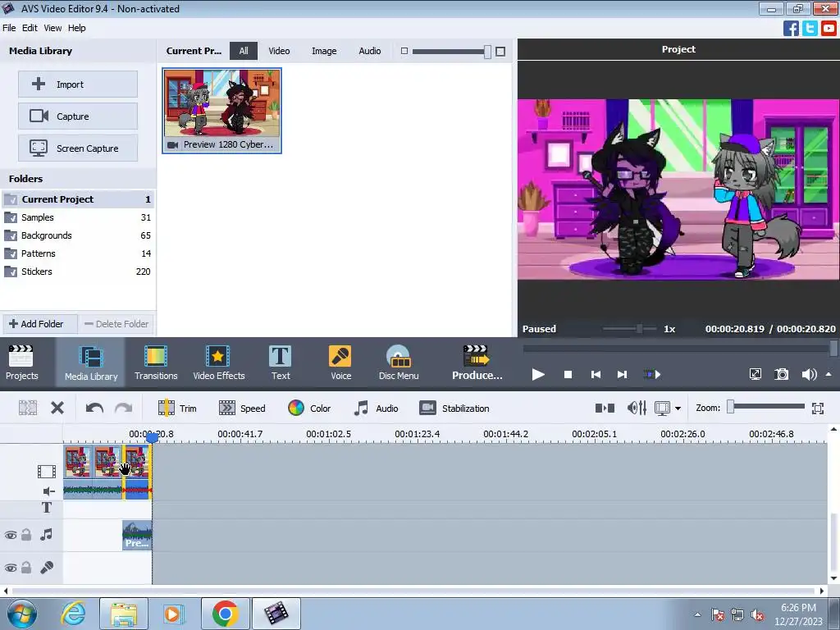Open the Patterns folder

click(x=78, y=253)
